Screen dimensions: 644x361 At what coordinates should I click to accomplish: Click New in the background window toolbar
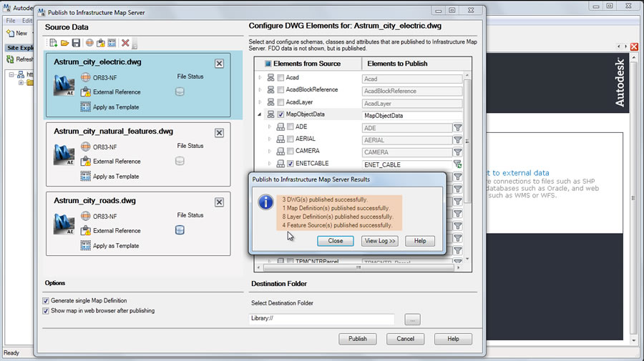[x=17, y=33]
